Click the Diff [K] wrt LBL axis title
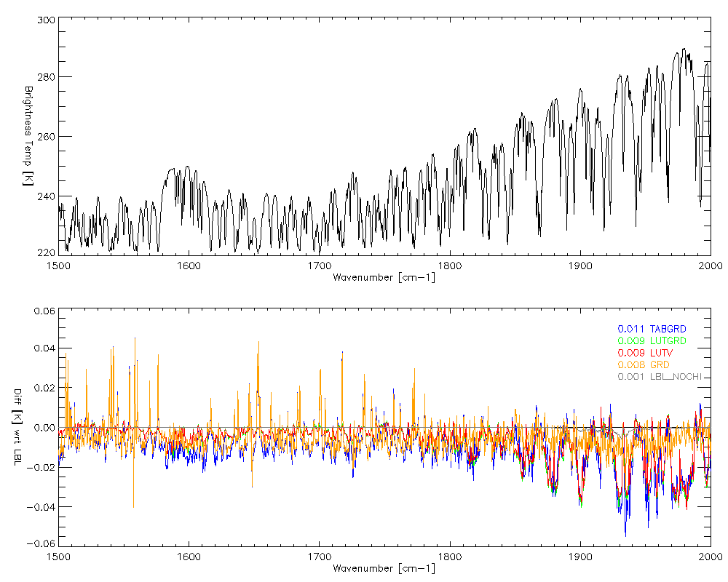Image resolution: width=728 pixels, height=582 pixels. (x=29, y=426)
